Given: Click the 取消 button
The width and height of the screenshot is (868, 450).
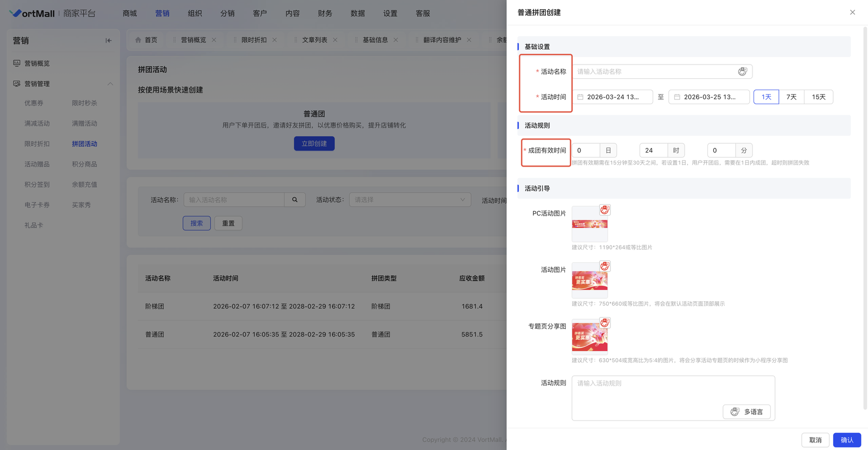Looking at the screenshot, I should [815, 440].
